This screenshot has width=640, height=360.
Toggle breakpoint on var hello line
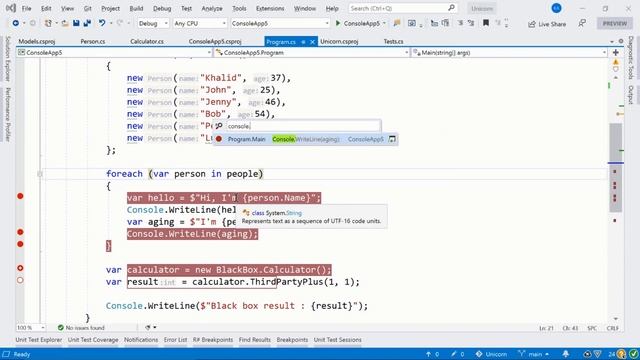20,196
